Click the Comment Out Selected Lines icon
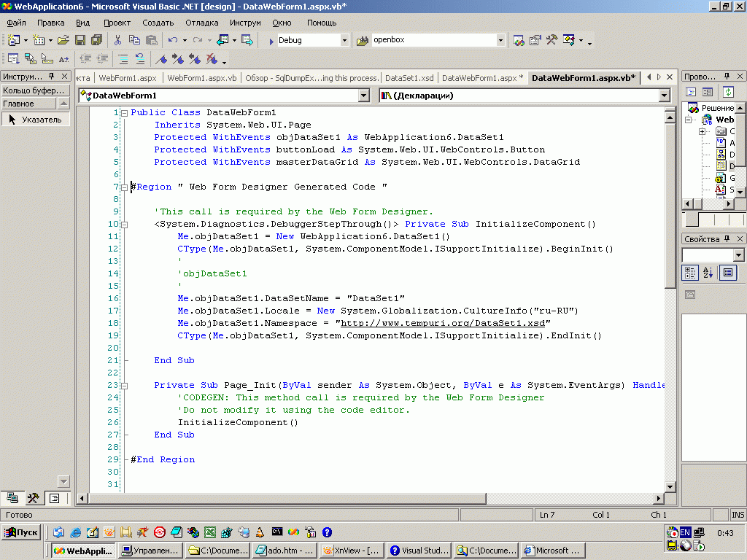This screenshot has height=560, width=747. 123,59
